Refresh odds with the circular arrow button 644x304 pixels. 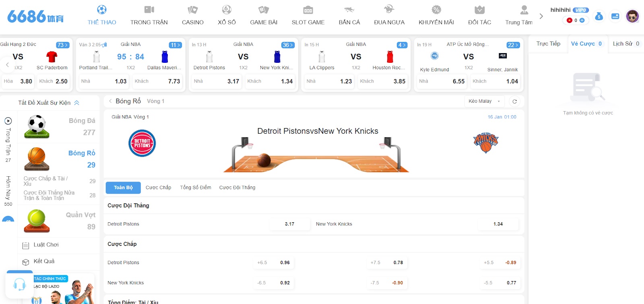[514, 101]
